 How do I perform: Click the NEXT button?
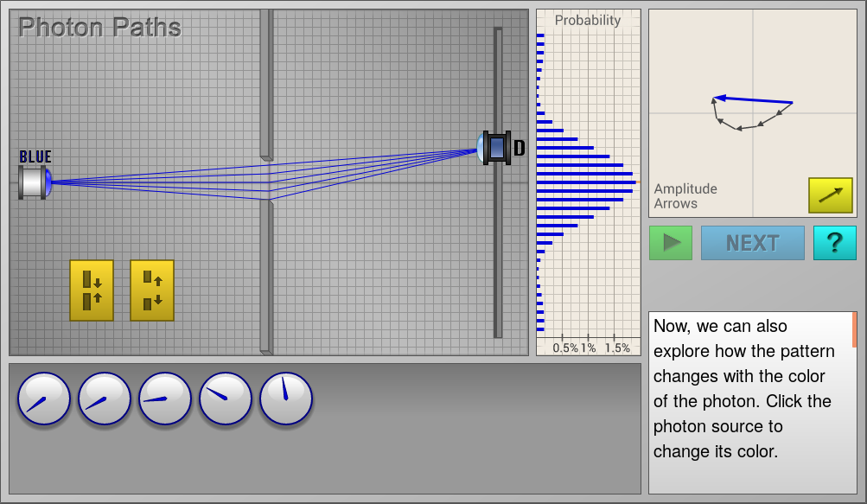[753, 243]
